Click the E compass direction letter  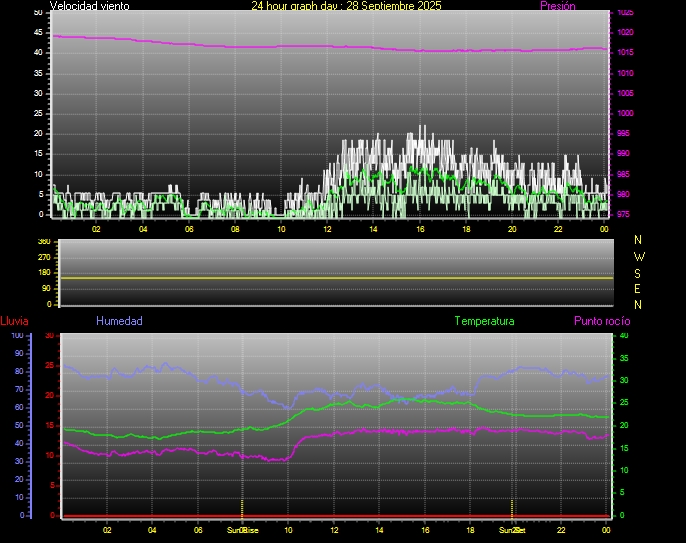point(639,288)
